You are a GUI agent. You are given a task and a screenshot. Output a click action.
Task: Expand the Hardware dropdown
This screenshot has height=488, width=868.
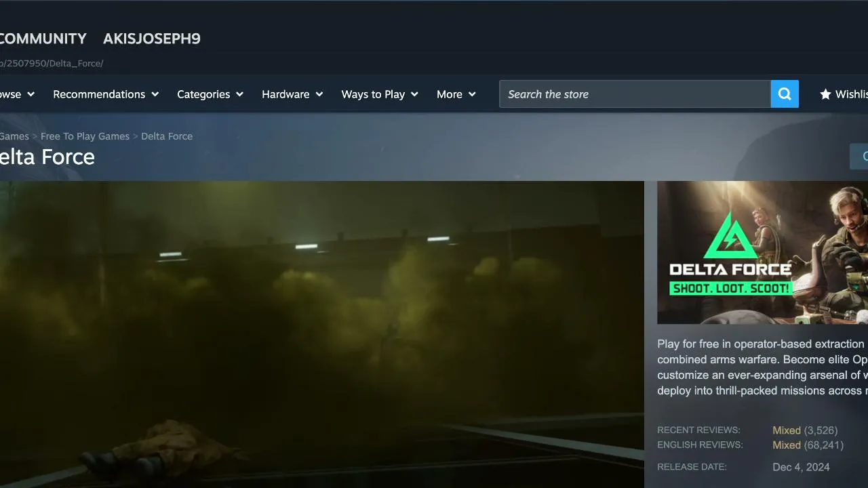(292, 94)
